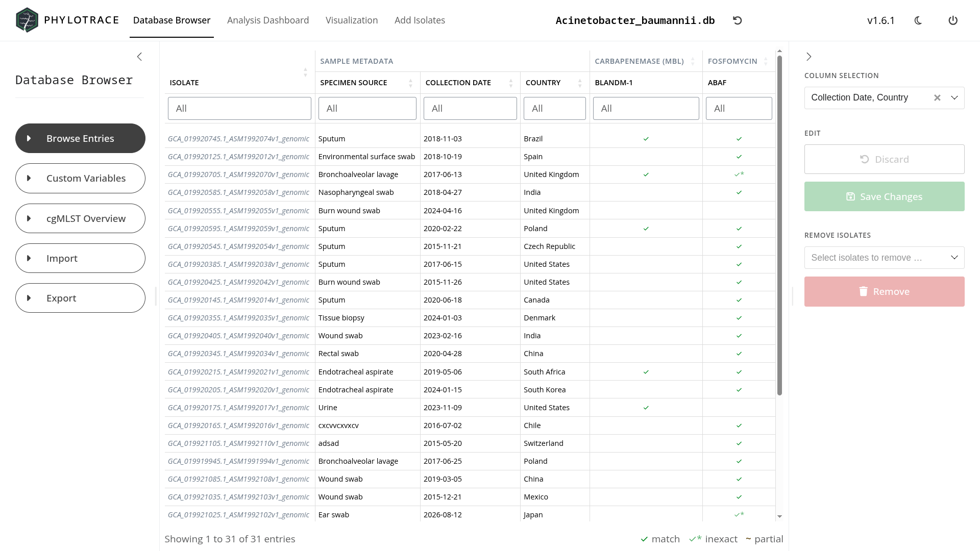980x551 pixels.
Task: Click the Acinetobacter_baumannii.db database name
Action: click(635, 20)
